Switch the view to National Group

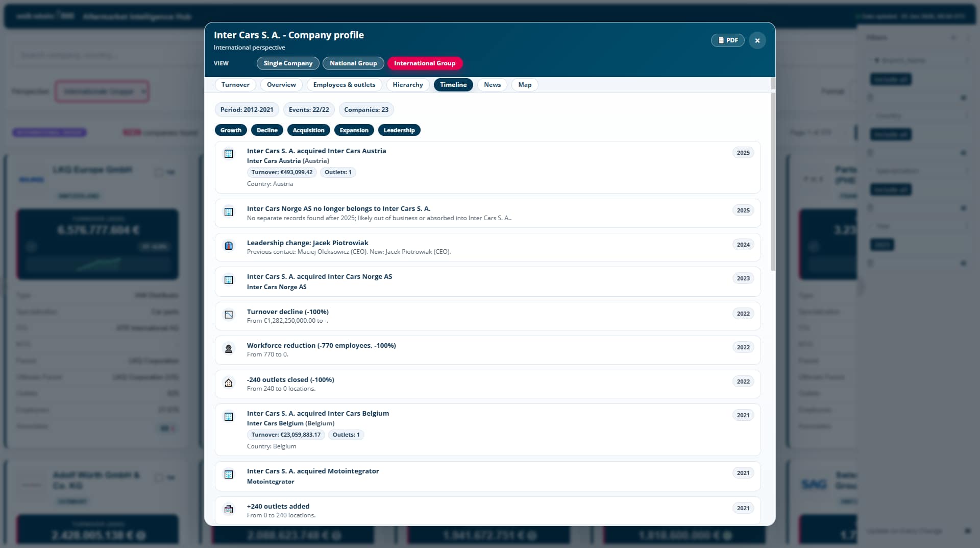tap(353, 63)
